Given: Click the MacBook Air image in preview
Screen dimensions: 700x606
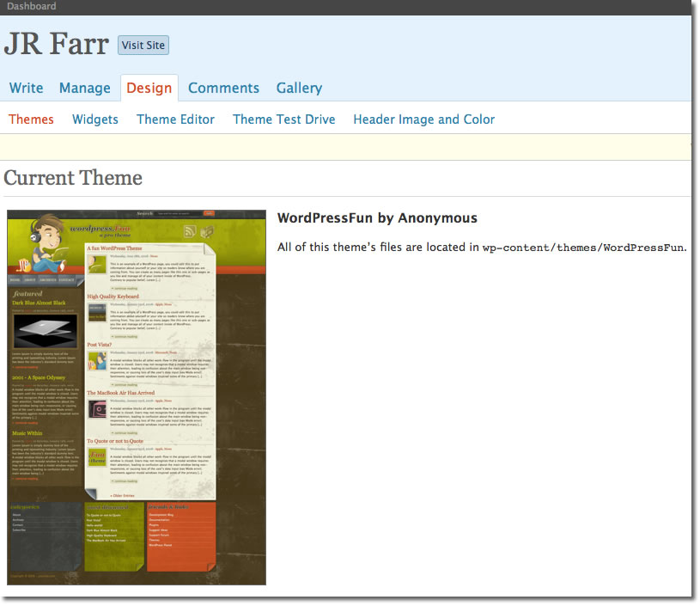Looking at the screenshot, I should 45,331.
